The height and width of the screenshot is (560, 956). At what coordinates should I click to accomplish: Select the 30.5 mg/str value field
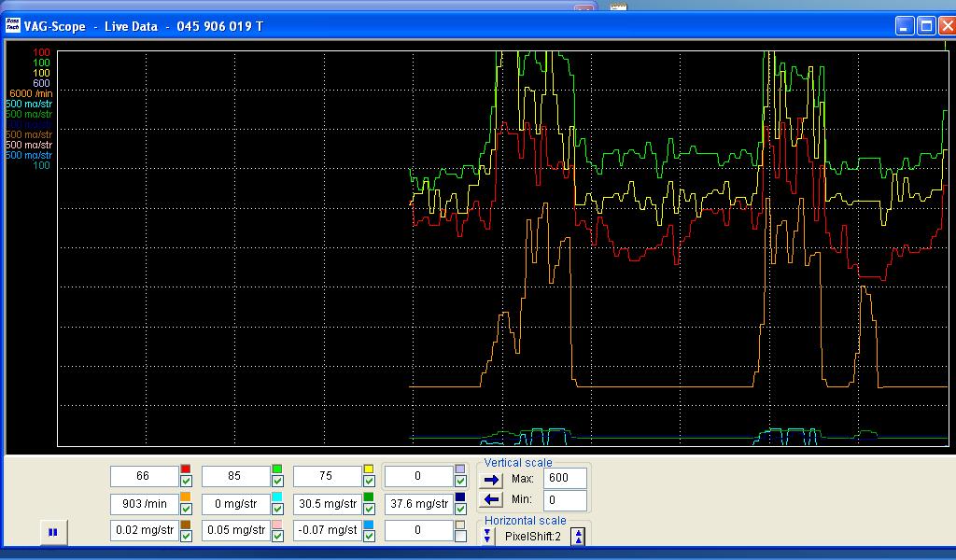[327, 504]
